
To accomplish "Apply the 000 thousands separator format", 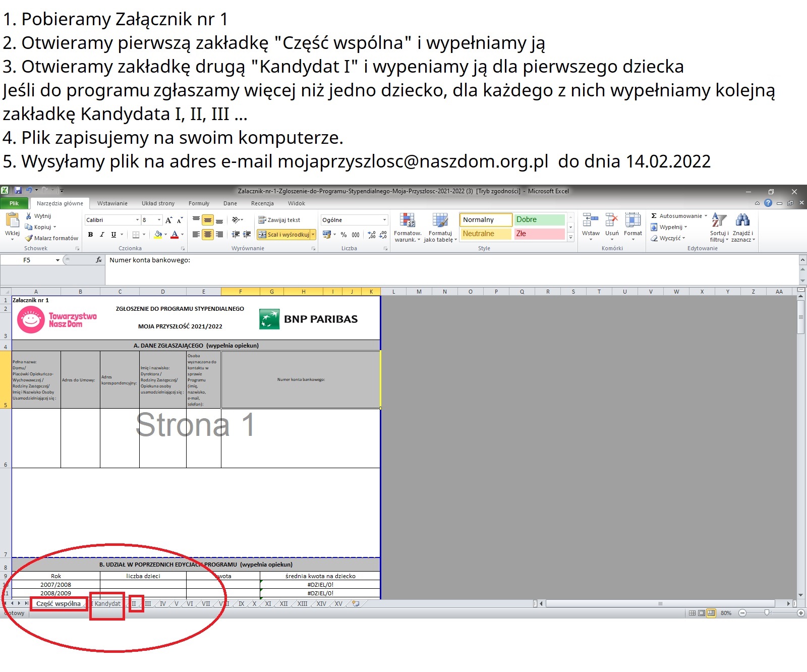I will coord(356,235).
